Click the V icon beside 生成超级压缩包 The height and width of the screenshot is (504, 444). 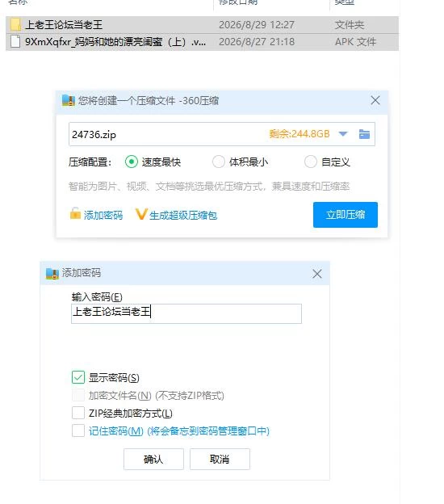coord(141,214)
